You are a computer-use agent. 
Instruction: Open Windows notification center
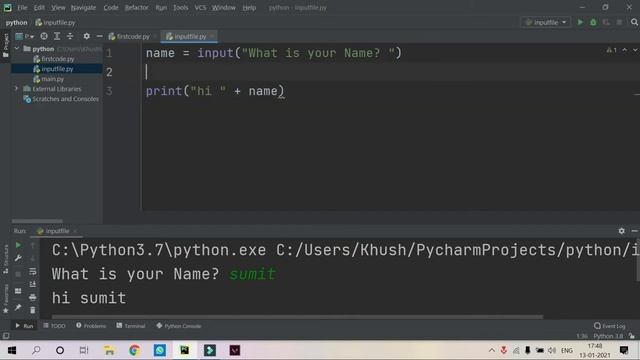click(x=624, y=350)
